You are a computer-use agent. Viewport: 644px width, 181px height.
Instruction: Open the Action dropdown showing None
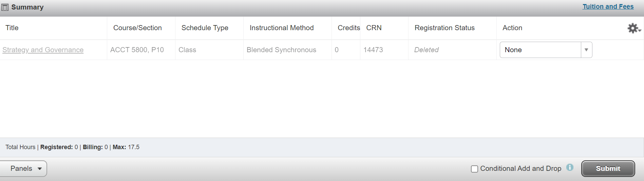tap(540, 50)
